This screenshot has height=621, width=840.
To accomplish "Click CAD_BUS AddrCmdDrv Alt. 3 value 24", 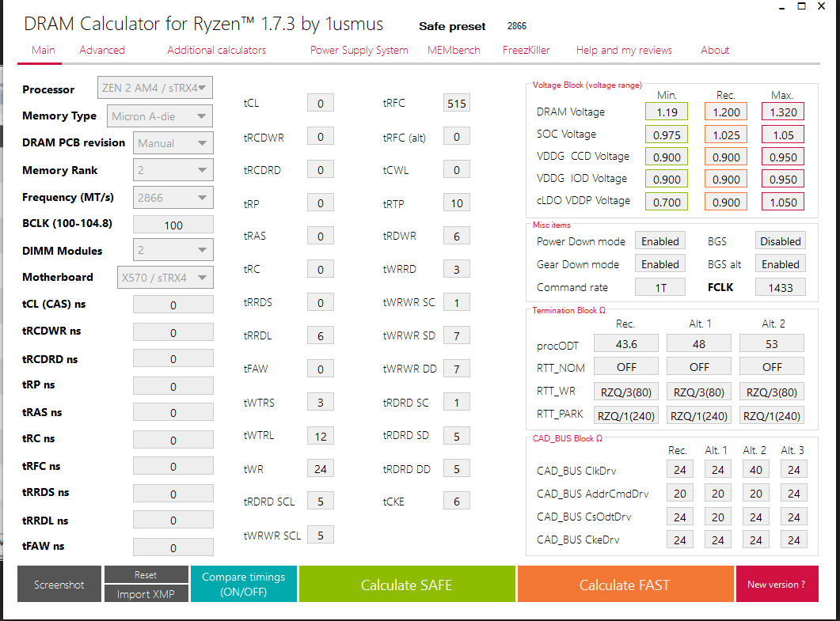I will click(793, 493).
